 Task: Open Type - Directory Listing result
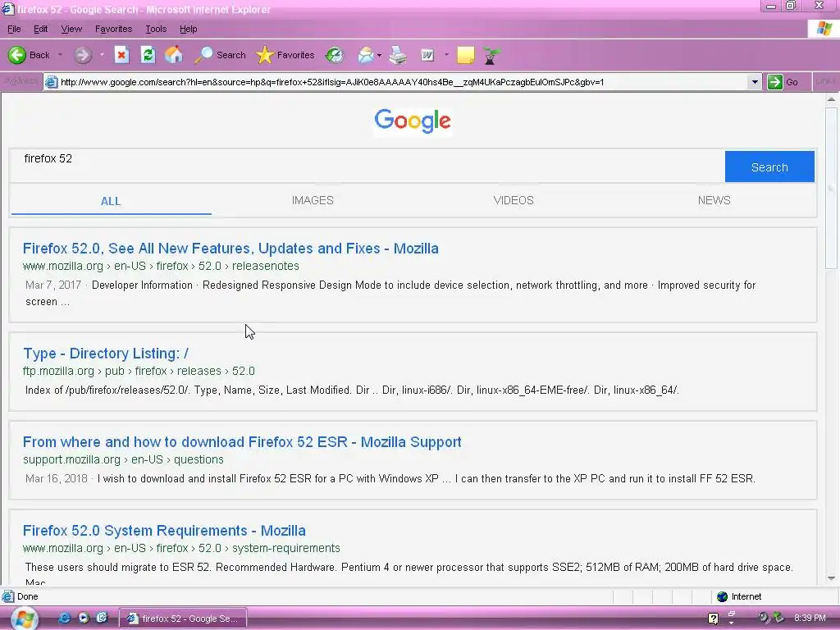coord(106,354)
